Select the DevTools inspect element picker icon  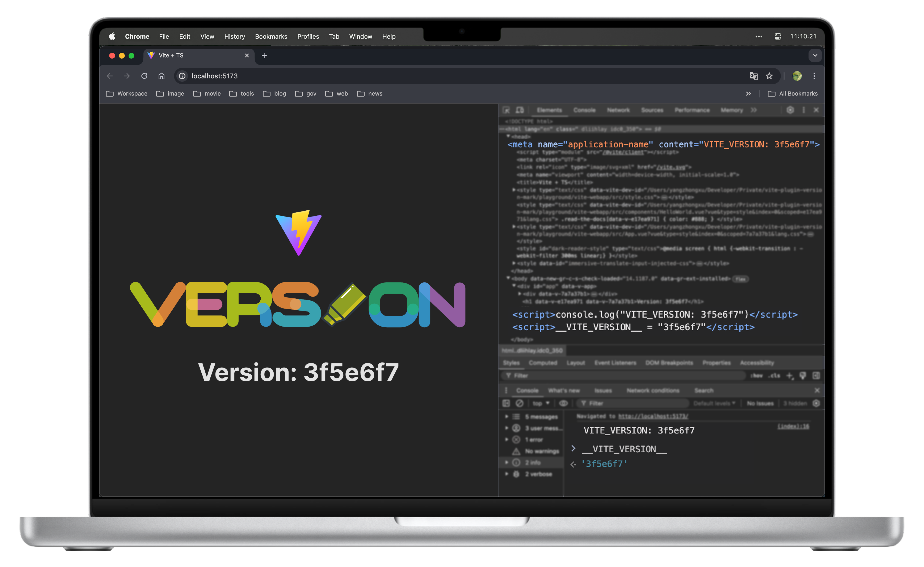[506, 110]
